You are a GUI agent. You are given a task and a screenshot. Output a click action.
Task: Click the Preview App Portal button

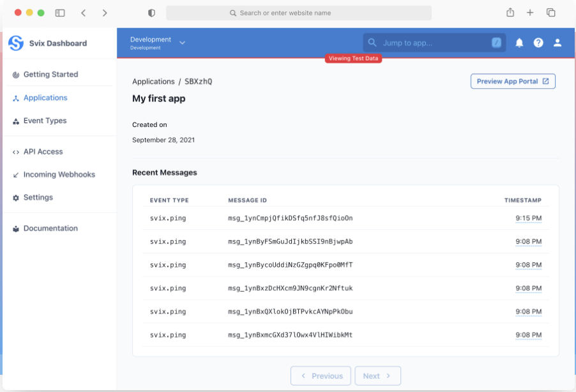[512, 82]
